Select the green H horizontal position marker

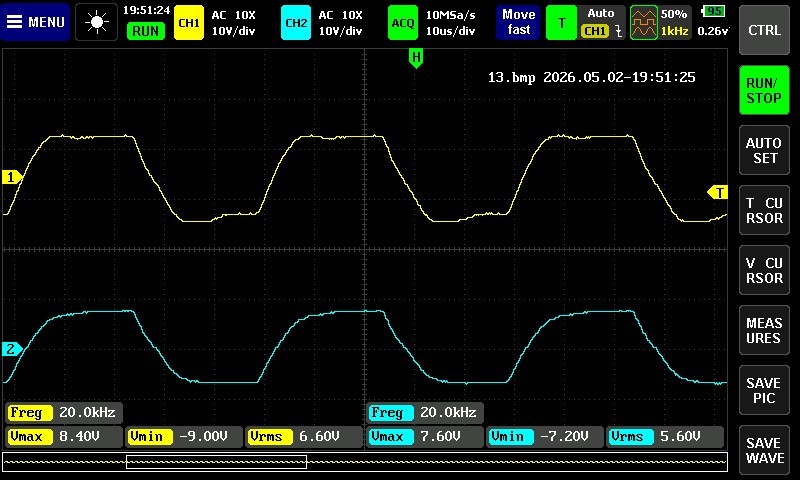(416, 58)
